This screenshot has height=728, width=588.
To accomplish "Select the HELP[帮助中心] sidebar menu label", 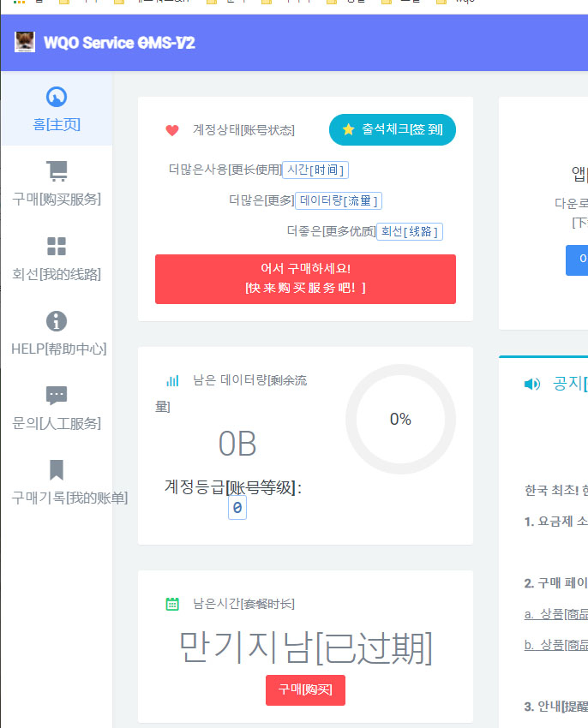I will click(x=58, y=349).
